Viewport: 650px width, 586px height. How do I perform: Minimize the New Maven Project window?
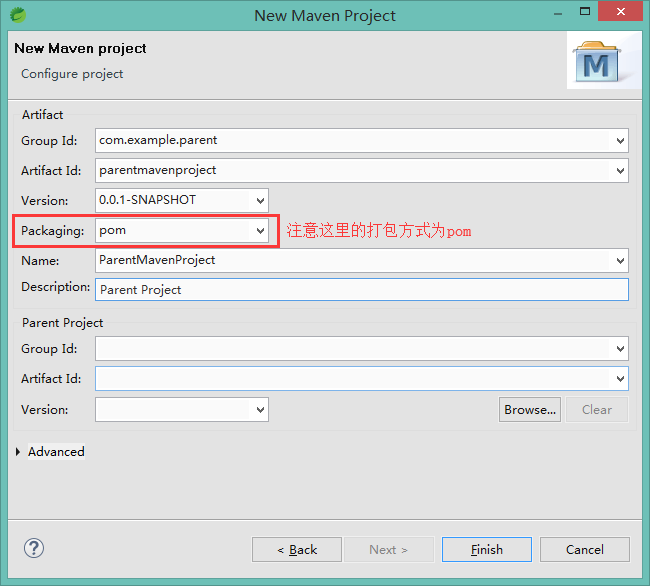pyautogui.click(x=558, y=13)
